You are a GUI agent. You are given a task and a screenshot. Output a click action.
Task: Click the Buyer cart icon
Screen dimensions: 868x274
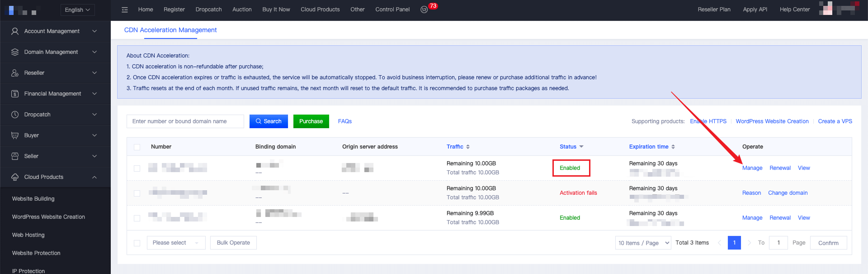coord(15,135)
